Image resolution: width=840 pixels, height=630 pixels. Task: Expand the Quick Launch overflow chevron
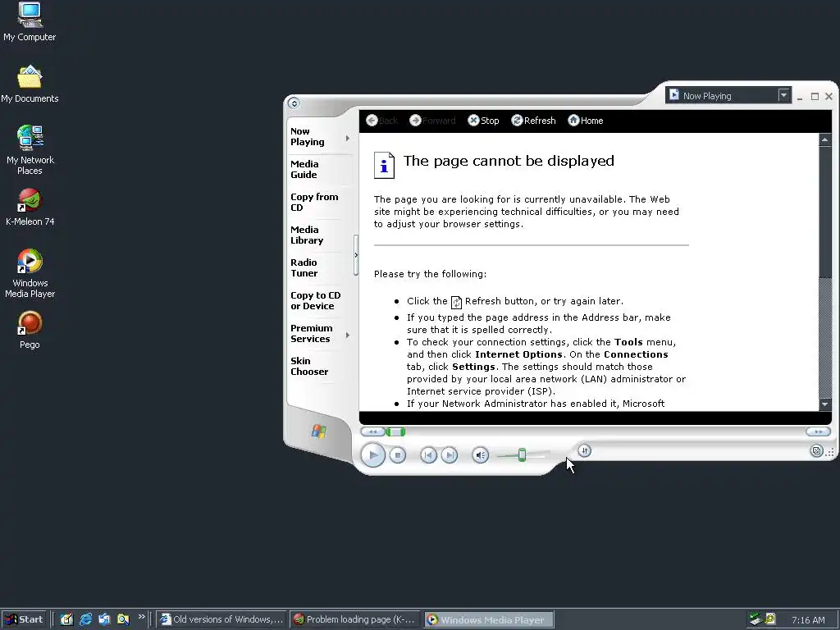coord(141,617)
